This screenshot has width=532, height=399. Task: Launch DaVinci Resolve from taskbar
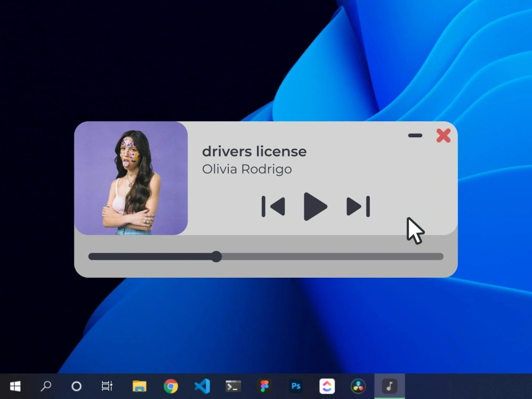[358, 386]
